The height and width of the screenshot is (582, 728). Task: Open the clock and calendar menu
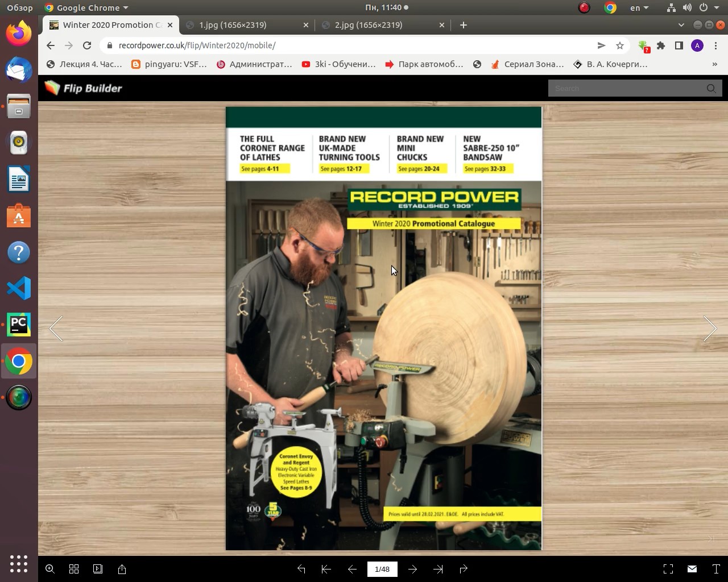click(386, 7)
